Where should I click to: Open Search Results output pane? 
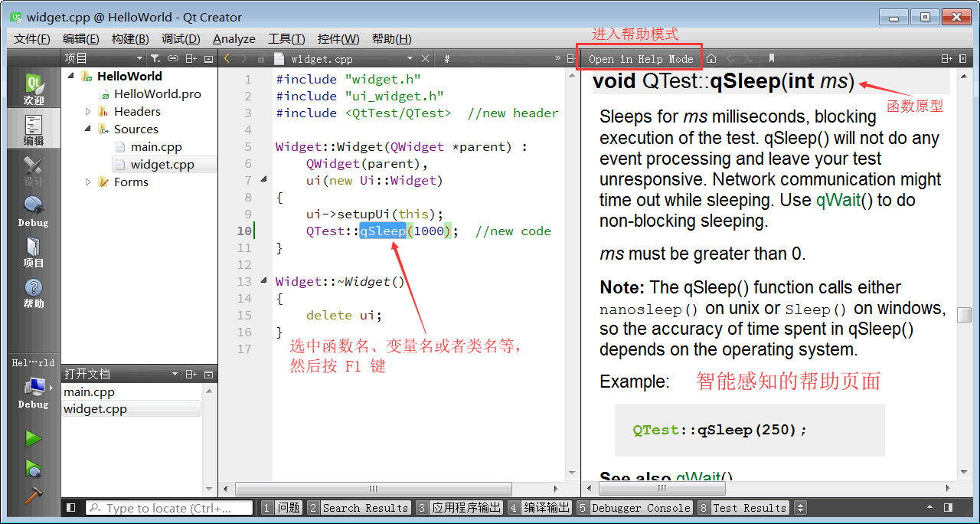(358, 507)
